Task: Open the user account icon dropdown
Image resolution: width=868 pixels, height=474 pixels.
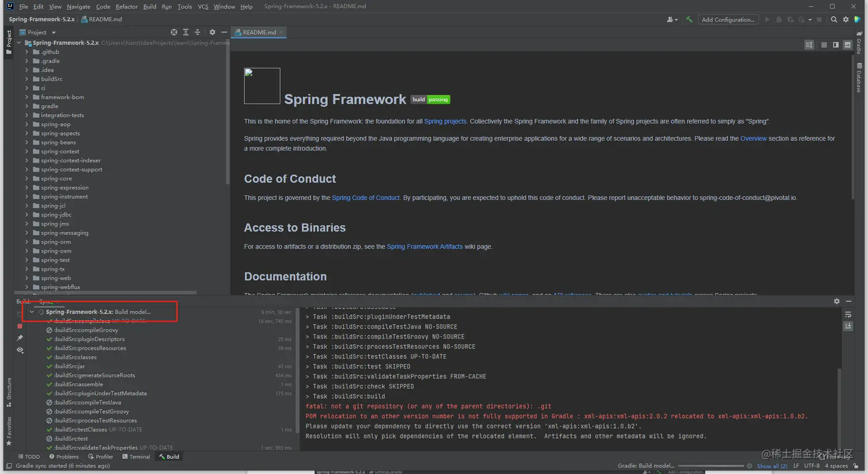Action: [x=672, y=20]
